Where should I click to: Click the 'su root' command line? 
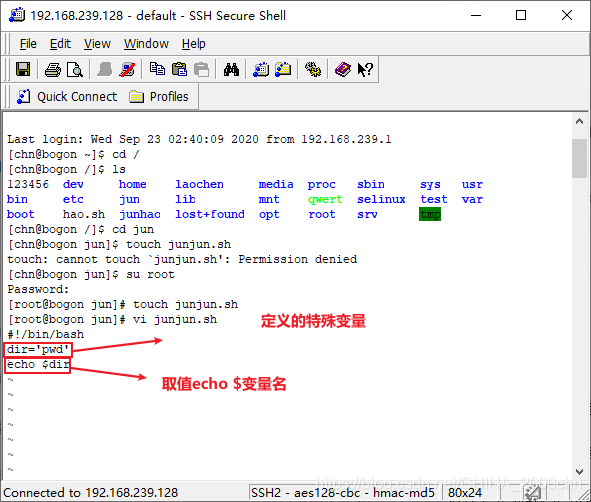tap(91, 274)
